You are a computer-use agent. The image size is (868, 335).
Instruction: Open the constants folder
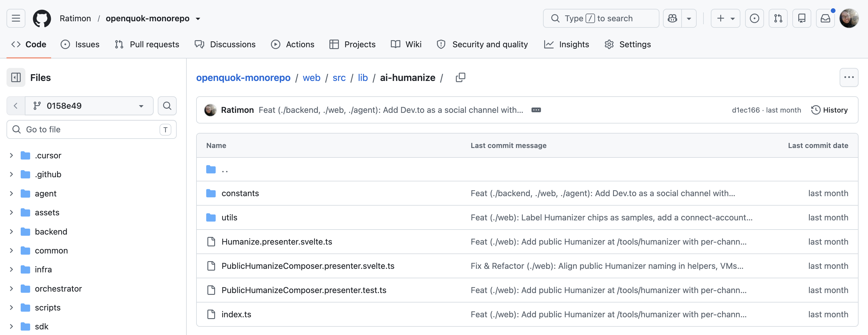pyautogui.click(x=240, y=193)
